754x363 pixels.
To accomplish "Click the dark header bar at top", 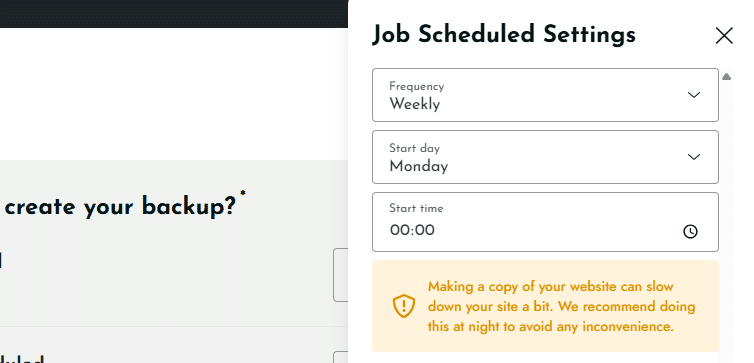I will tap(174, 13).
